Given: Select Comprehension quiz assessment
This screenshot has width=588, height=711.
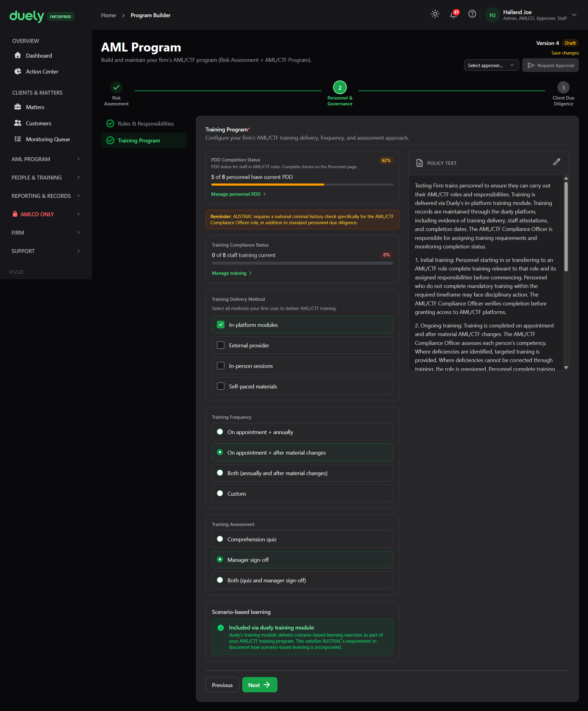Looking at the screenshot, I should tap(302, 539).
